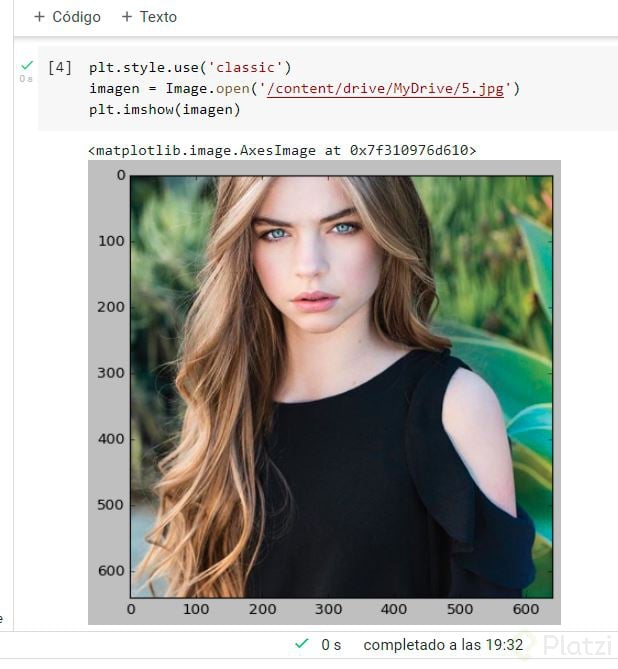The image size is (618, 669).
Task: Click the '0 s' status bar duration
Action: pos(331,645)
